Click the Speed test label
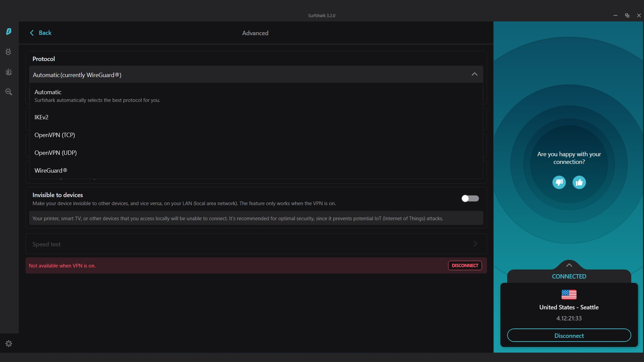The width and height of the screenshot is (644, 362). coord(47,244)
